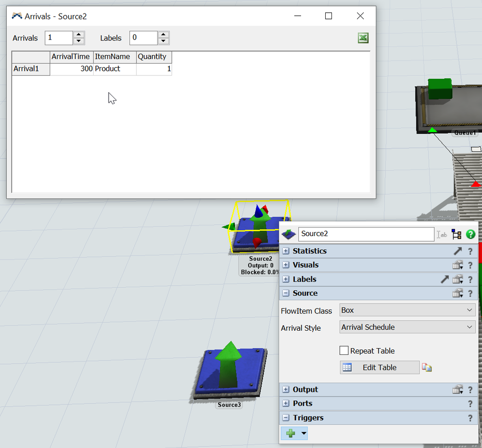Expand the Output section
This screenshot has height=448, width=482.
[x=286, y=390]
